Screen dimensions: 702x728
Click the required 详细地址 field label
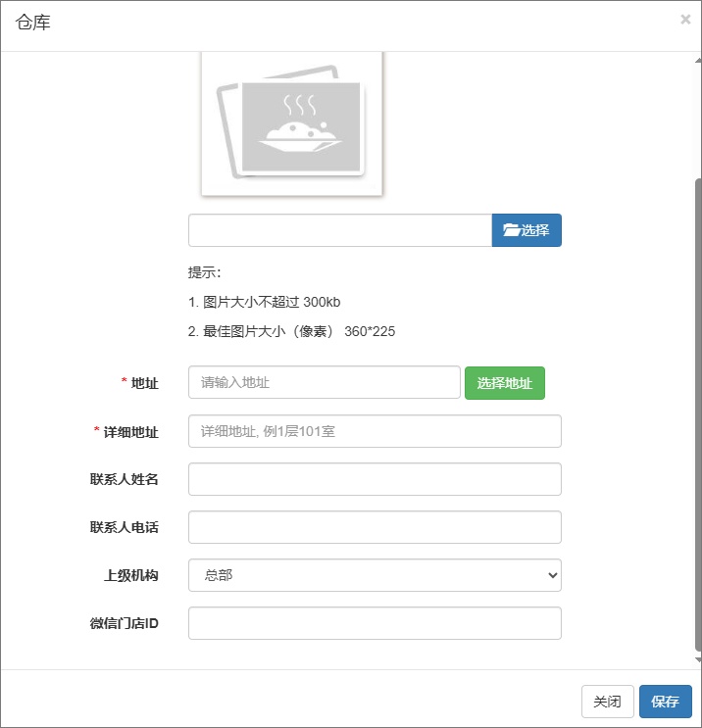[x=130, y=431]
